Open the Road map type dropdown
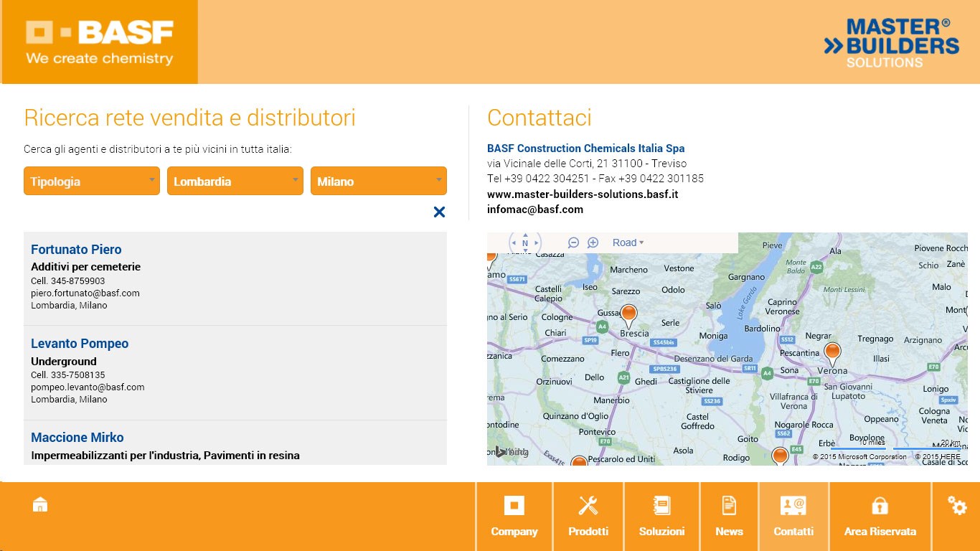The height and width of the screenshot is (551, 980). 628,242
